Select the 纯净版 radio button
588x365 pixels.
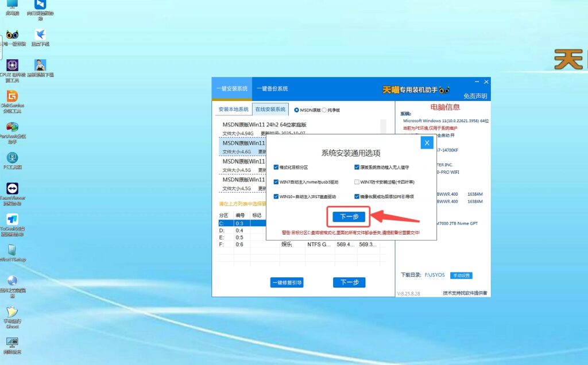(x=324, y=110)
